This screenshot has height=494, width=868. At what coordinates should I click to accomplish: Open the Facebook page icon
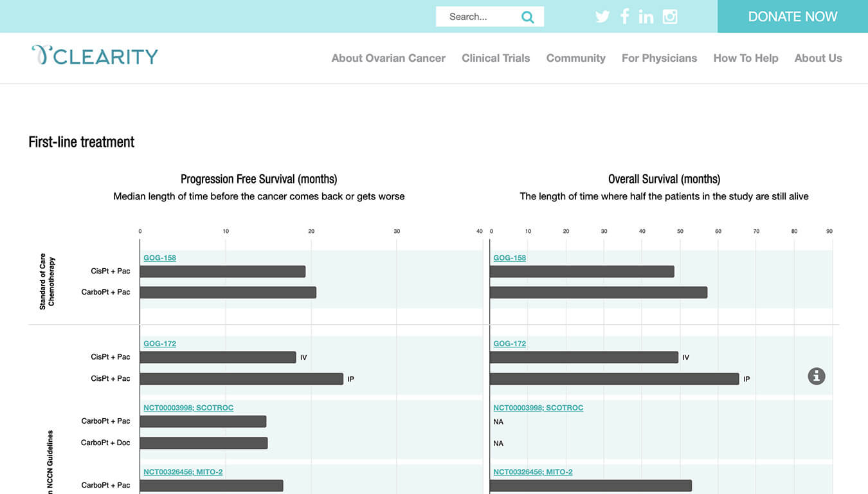624,17
